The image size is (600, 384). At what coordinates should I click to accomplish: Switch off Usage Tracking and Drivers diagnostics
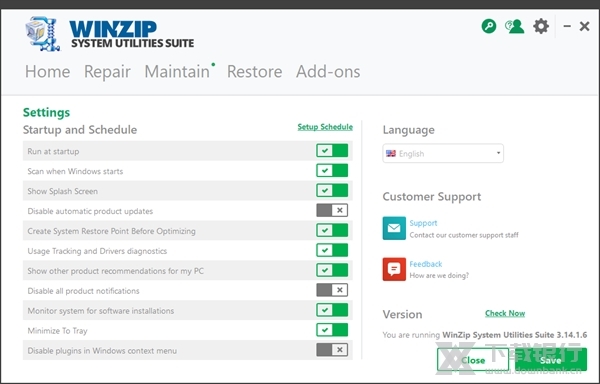click(x=332, y=250)
